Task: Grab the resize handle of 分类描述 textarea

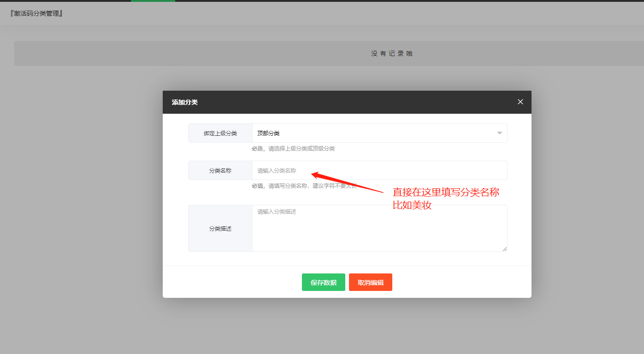Action: pos(505,249)
